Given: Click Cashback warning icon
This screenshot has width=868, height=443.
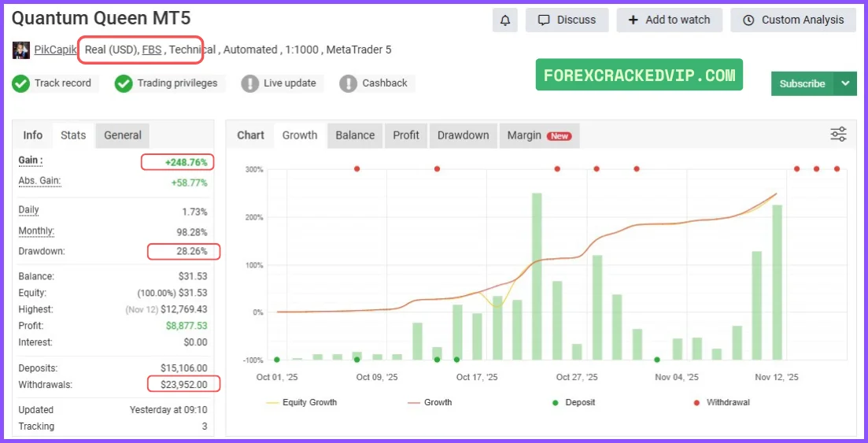Looking at the screenshot, I should click(x=349, y=83).
